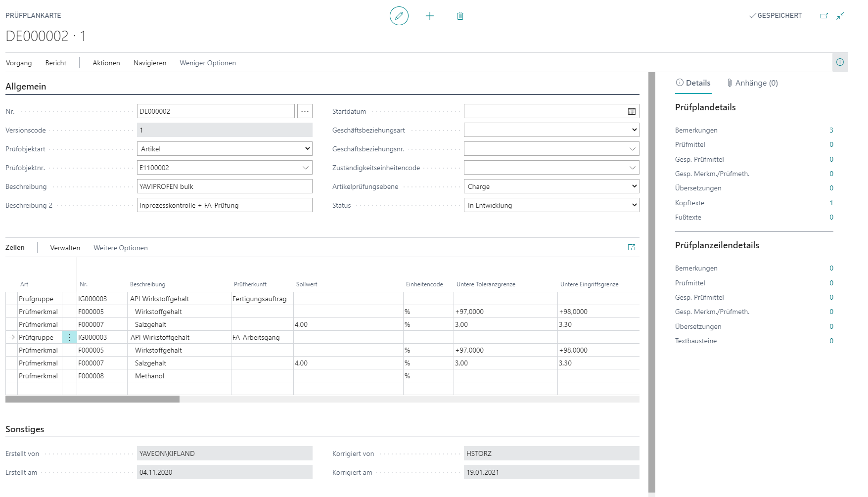Toggle the info FactBox pane icon
This screenshot has height=497, width=868.
click(840, 62)
